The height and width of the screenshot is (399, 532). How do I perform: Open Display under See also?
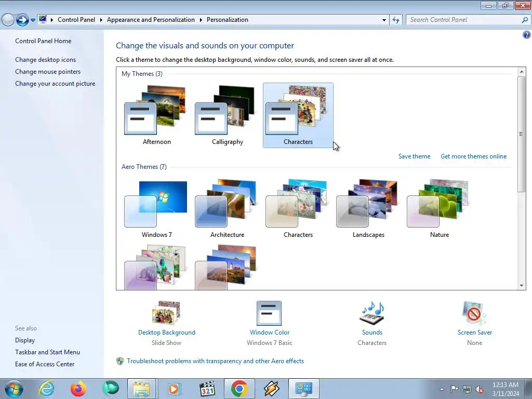(25, 340)
